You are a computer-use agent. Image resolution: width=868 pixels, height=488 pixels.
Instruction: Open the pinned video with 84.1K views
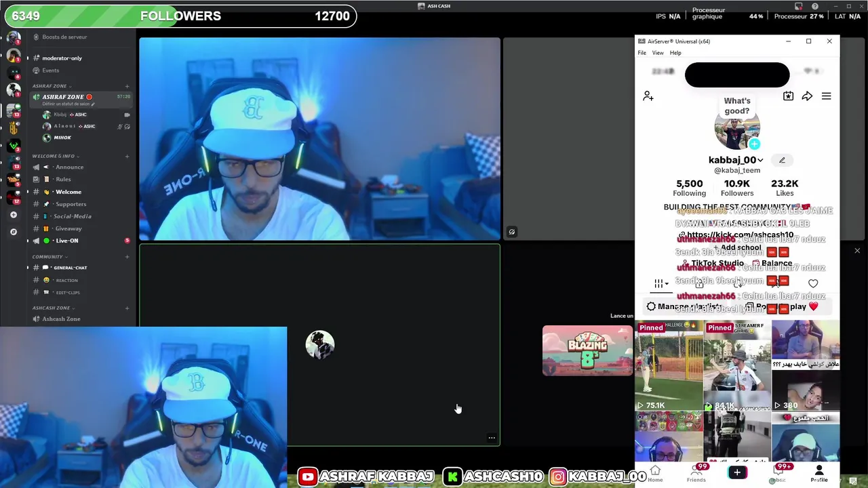[x=737, y=366]
